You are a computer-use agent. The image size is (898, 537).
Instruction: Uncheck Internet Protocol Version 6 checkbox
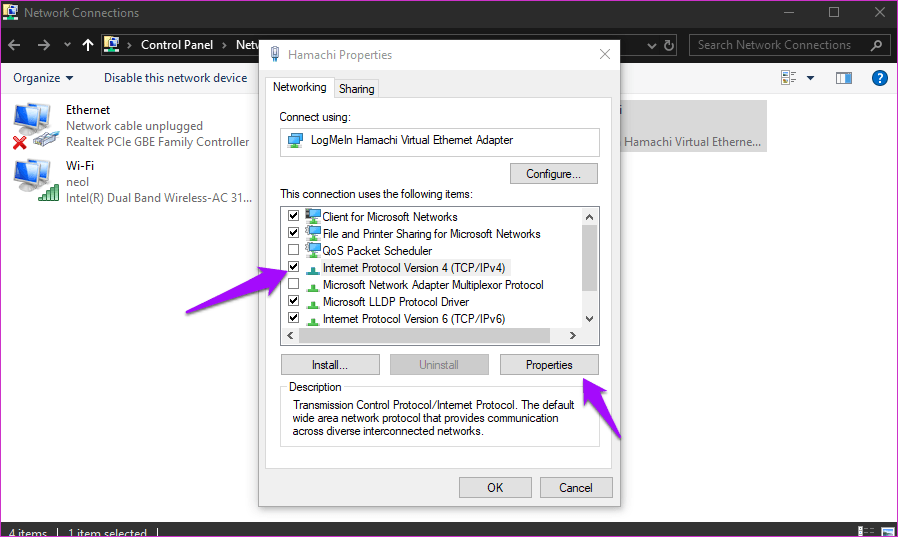(293, 318)
